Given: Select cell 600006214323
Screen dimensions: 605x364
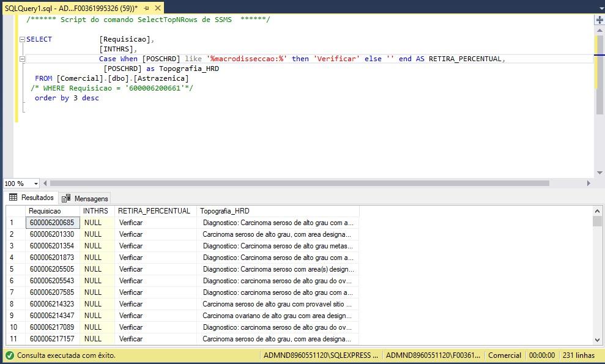Looking at the screenshot, I should (x=53, y=304).
